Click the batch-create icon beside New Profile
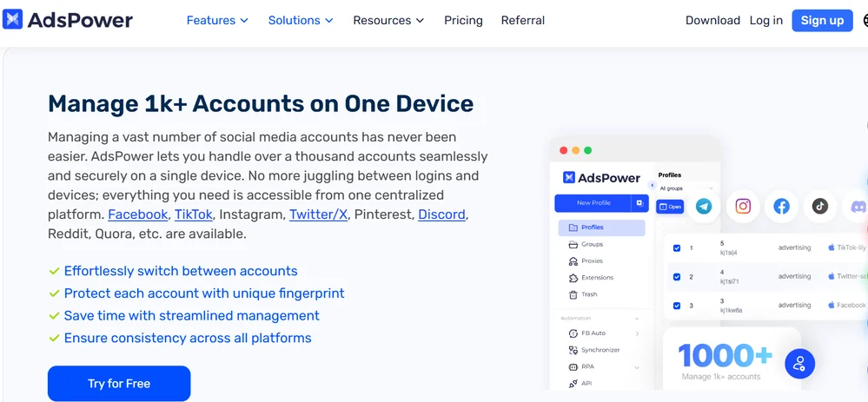 click(639, 203)
